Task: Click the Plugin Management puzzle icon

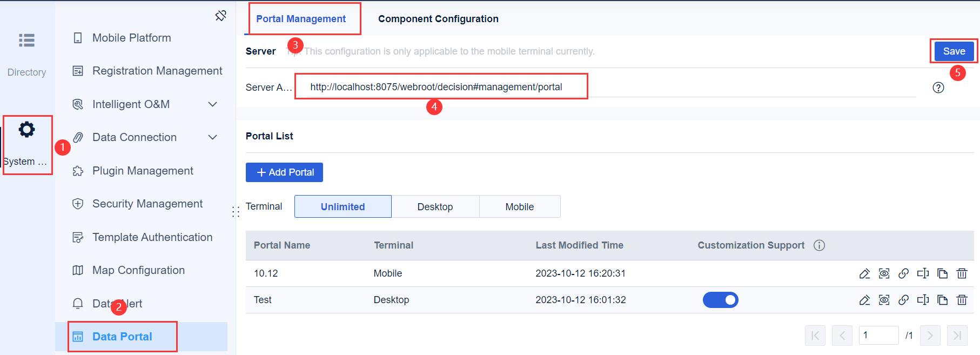Action: 78,171
